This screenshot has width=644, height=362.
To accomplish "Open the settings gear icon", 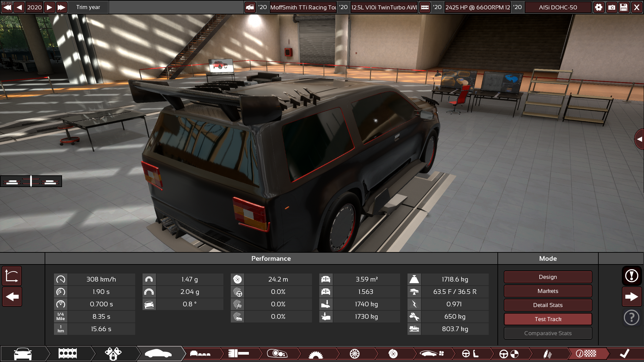I will point(599,7).
